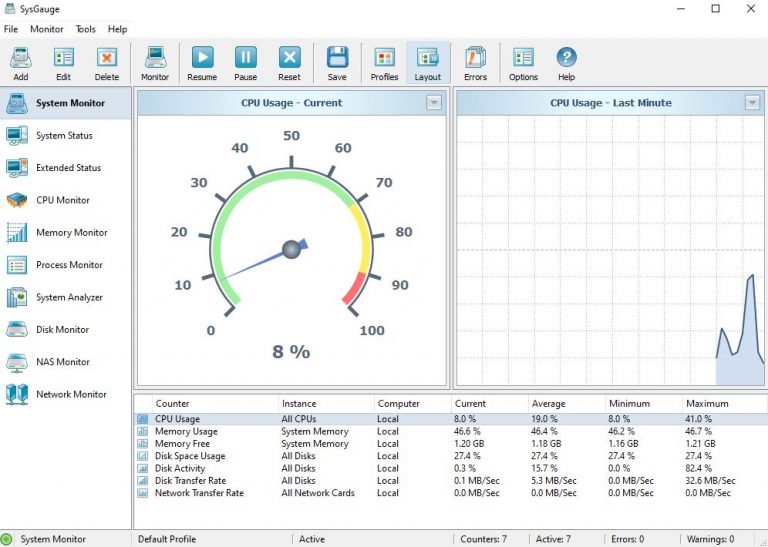Select the Disk Activity counter row
This screenshot has height=547, width=768.
[451, 468]
